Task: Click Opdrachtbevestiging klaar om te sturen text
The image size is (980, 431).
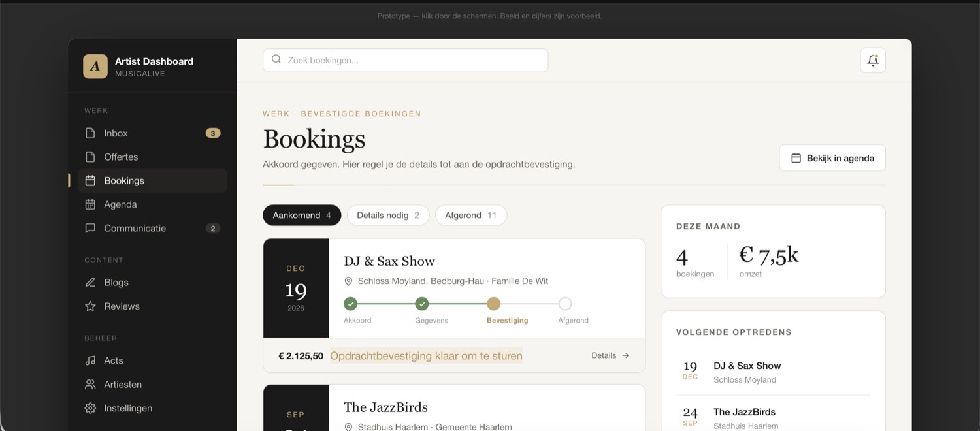Action: click(426, 356)
